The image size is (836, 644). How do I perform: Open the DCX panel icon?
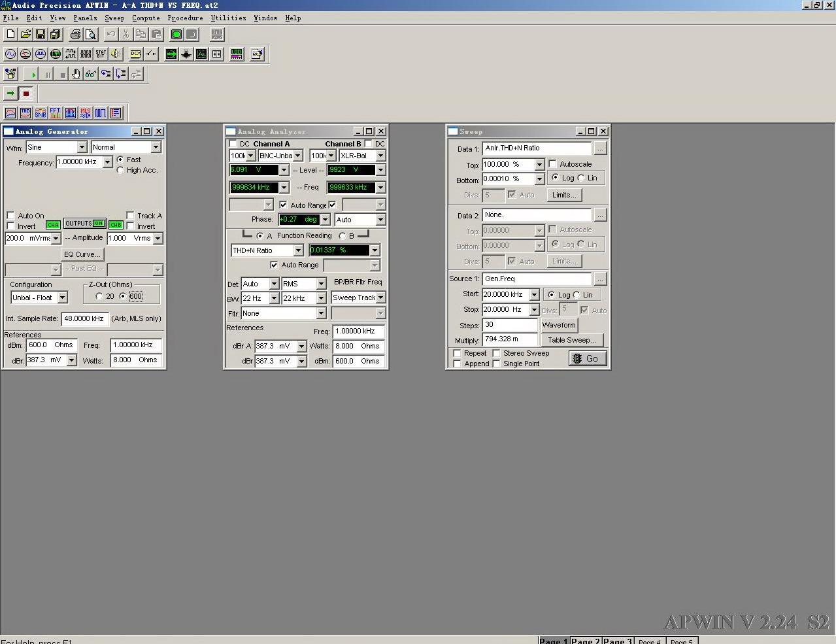pyautogui.click(x=136, y=54)
